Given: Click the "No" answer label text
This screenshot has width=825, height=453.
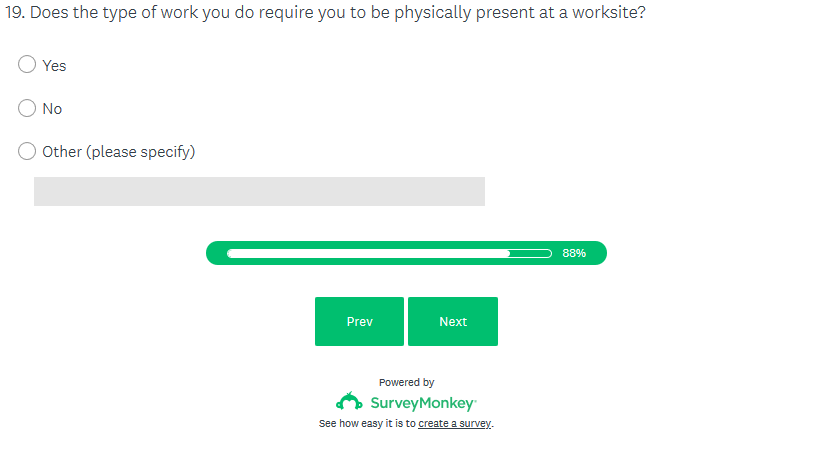Looking at the screenshot, I should (52, 108).
